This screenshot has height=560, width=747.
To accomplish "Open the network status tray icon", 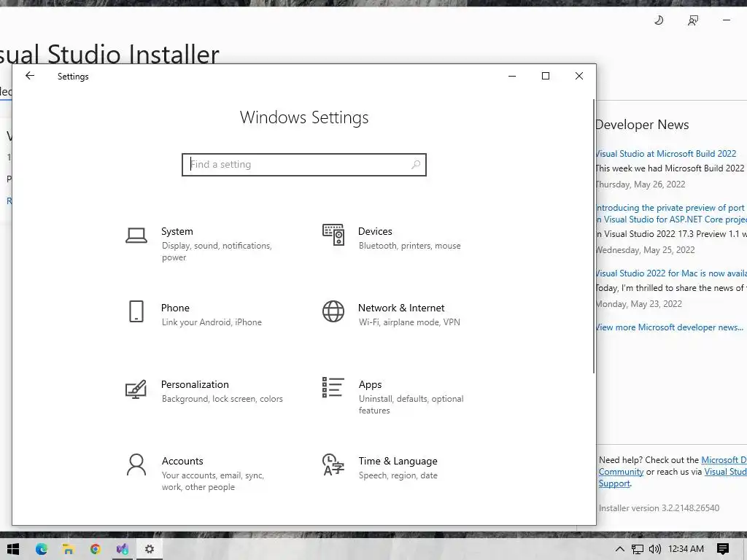I will coord(637,549).
